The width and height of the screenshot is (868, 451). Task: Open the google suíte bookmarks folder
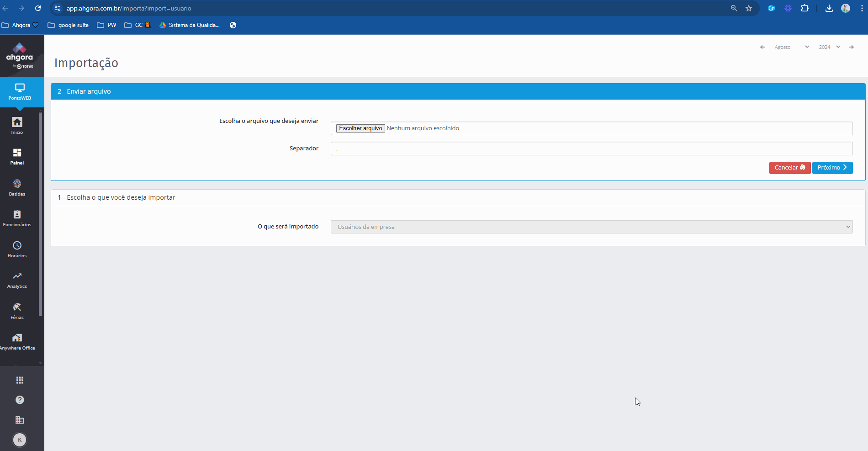(x=68, y=25)
